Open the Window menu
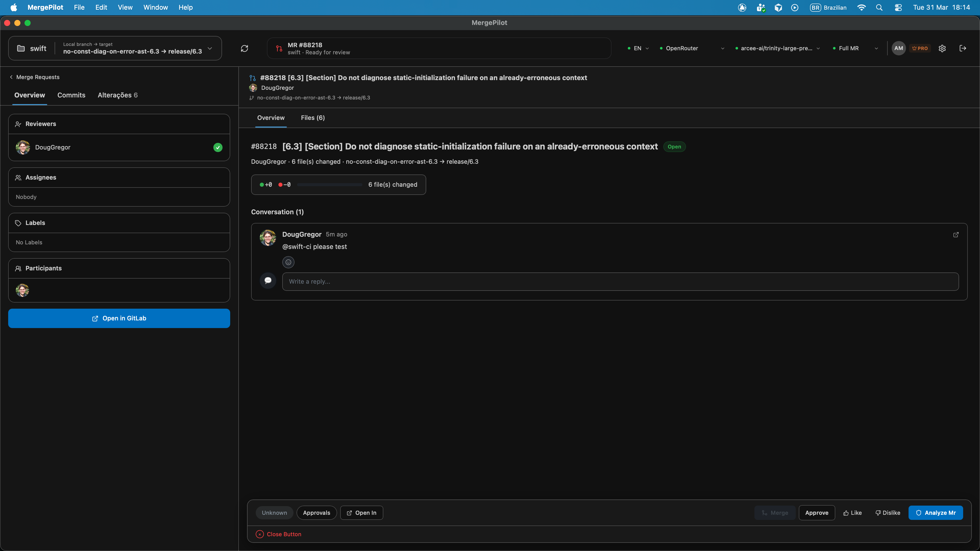This screenshot has height=551, width=980. pos(155,7)
